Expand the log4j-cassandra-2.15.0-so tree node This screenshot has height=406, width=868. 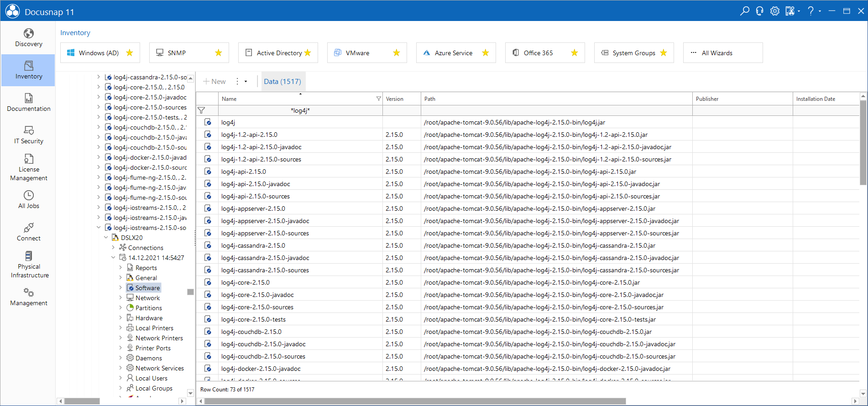point(99,77)
